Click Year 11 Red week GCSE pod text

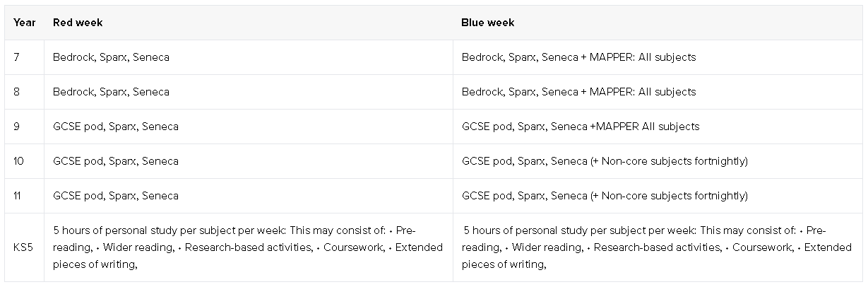(78, 196)
